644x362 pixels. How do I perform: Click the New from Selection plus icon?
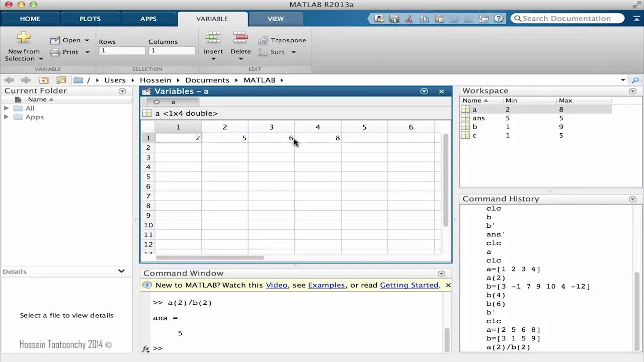24,38
